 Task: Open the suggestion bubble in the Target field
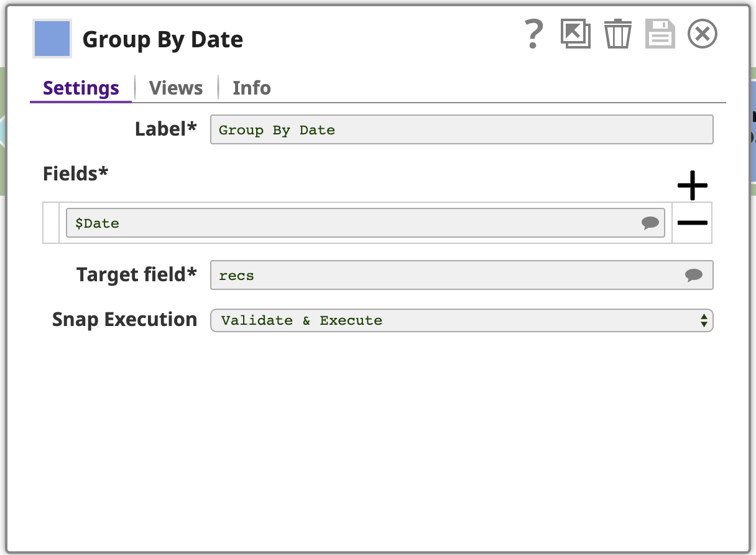(694, 276)
